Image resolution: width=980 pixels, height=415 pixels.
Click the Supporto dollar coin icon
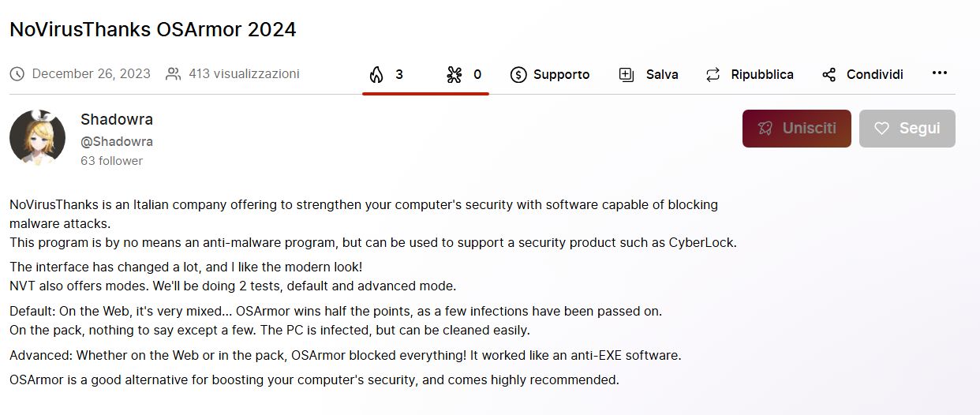tap(518, 74)
